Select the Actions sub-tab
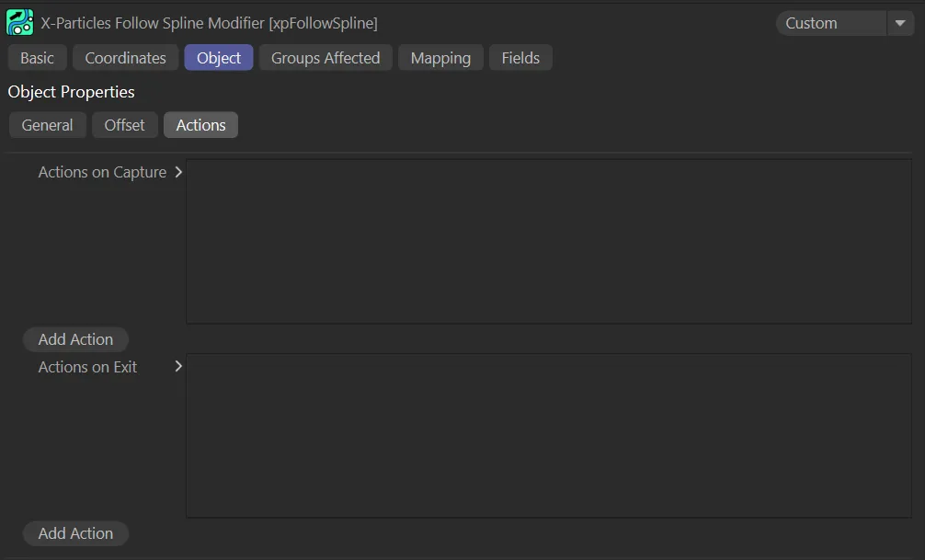The width and height of the screenshot is (925, 560). (200, 125)
